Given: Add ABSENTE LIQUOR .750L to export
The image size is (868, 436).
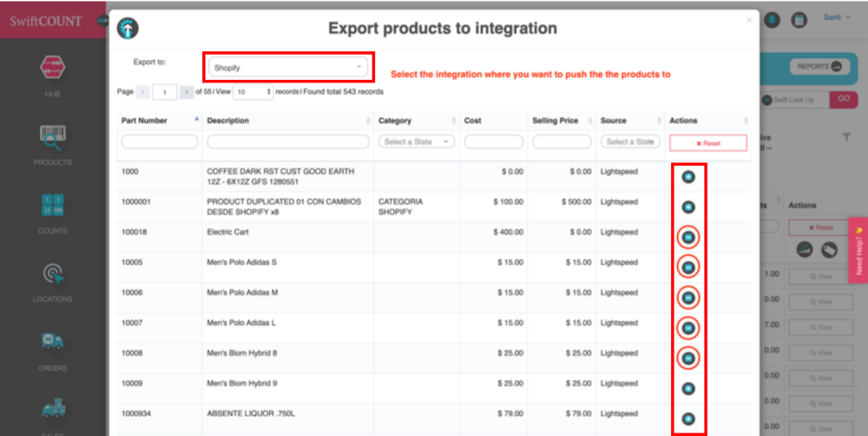Looking at the screenshot, I should [688, 419].
